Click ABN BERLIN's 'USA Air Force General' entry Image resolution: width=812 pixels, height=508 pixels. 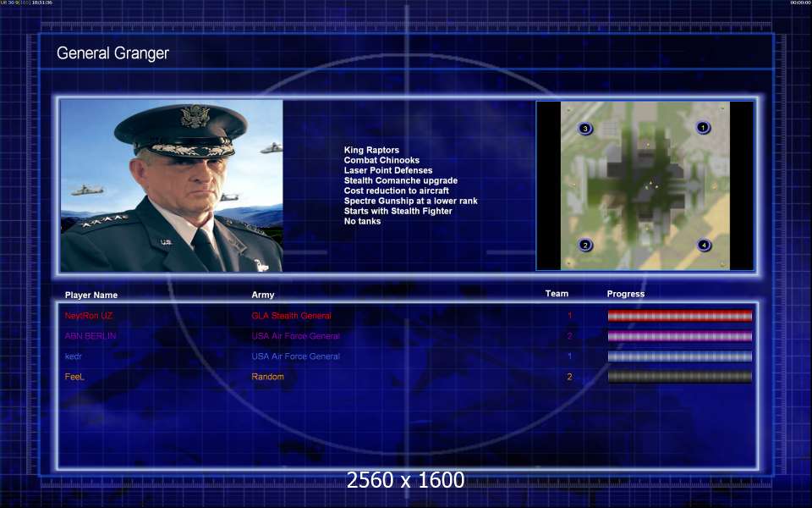click(x=296, y=336)
